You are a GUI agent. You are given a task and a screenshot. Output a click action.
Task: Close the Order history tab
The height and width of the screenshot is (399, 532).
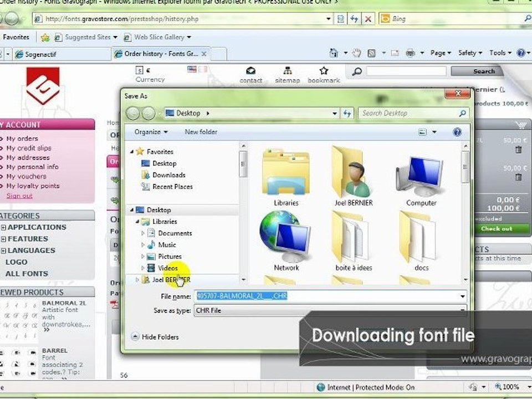click(x=204, y=54)
